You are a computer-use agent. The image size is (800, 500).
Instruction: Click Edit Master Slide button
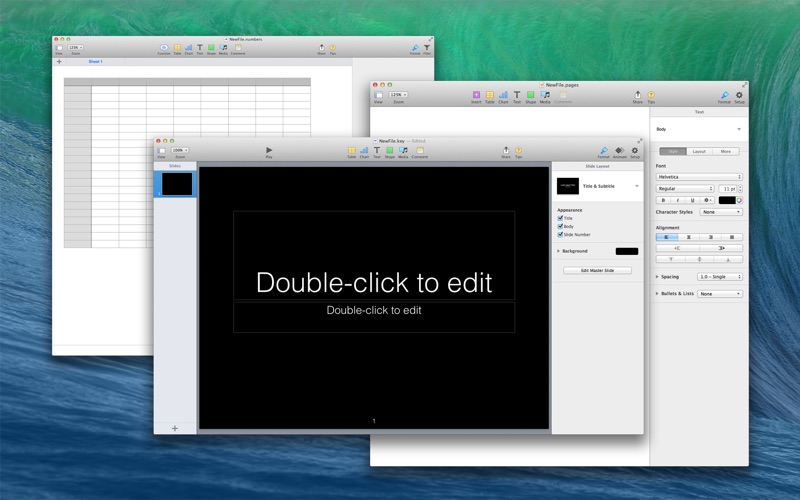pos(597,270)
